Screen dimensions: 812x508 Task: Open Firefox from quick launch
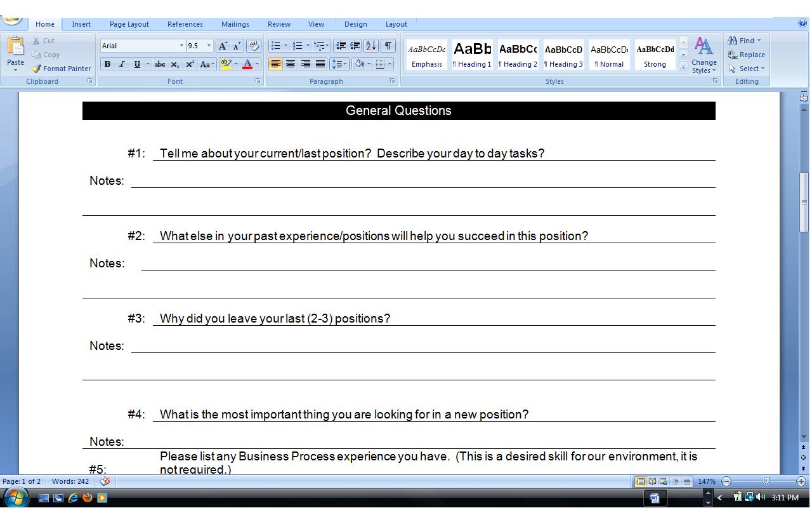click(x=88, y=498)
